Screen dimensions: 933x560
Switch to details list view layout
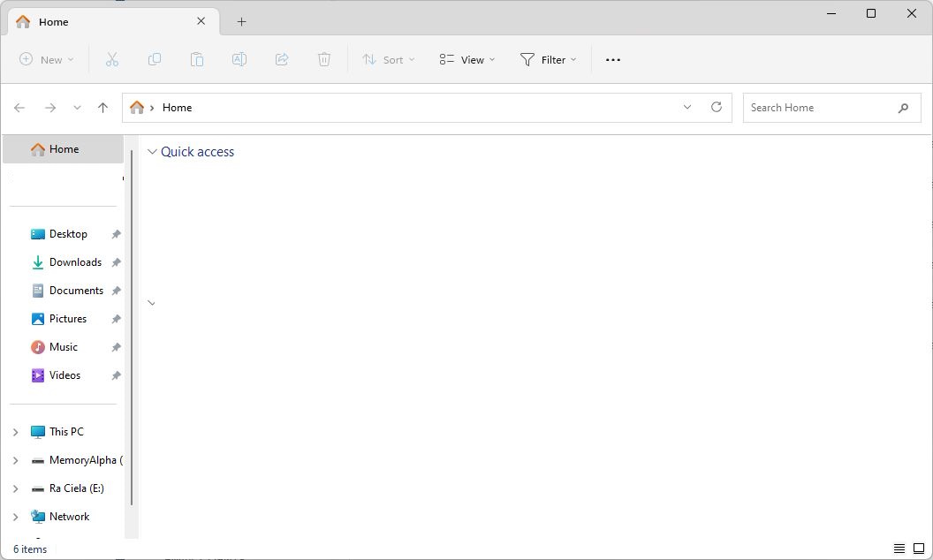pyautogui.click(x=899, y=549)
